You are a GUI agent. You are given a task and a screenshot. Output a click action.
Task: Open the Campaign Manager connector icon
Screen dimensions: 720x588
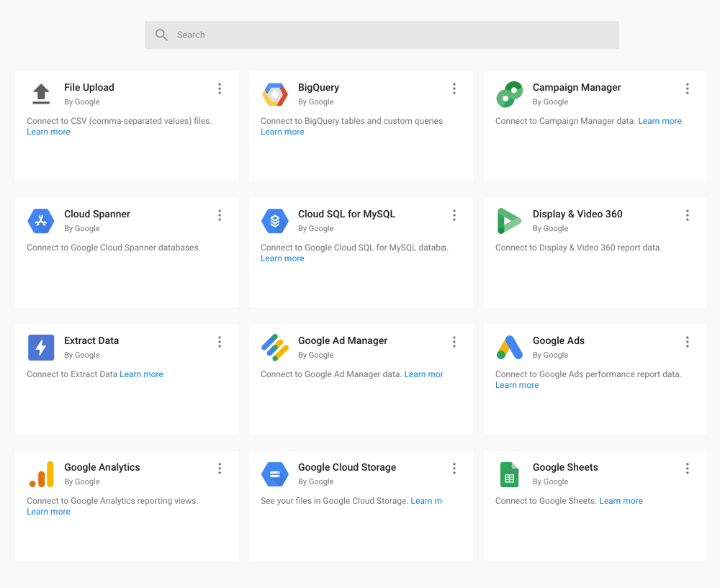(509, 94)
